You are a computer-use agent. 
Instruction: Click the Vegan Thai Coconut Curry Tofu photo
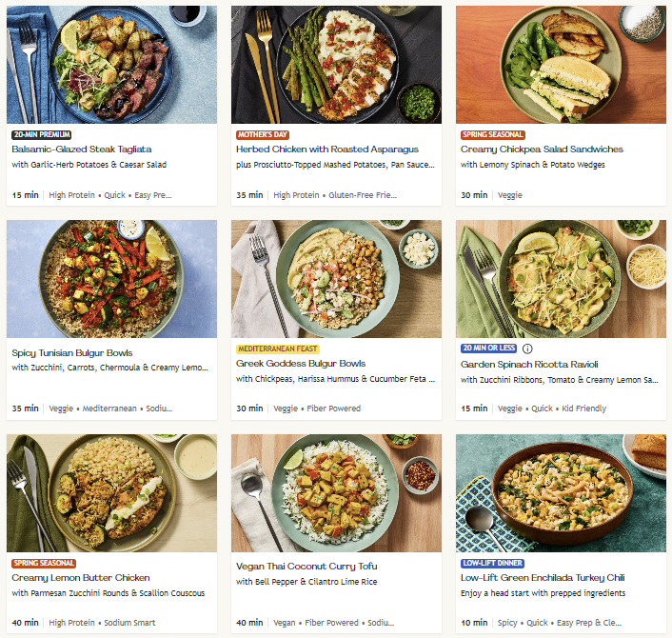pyautogui.click(x=336, y=493)
